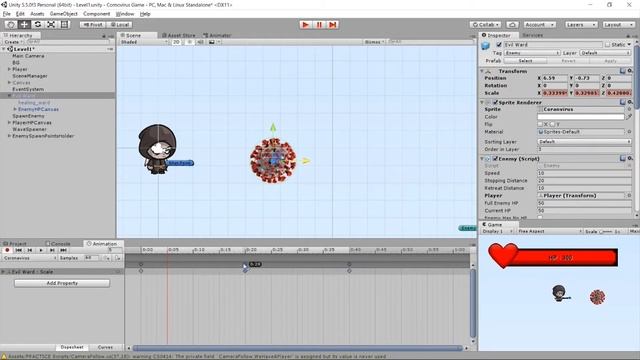Toggle the Enemy Script enabled checkbox
Viewport: 640px width, 360px height.
pyautogui.click(x=495, y=158)
